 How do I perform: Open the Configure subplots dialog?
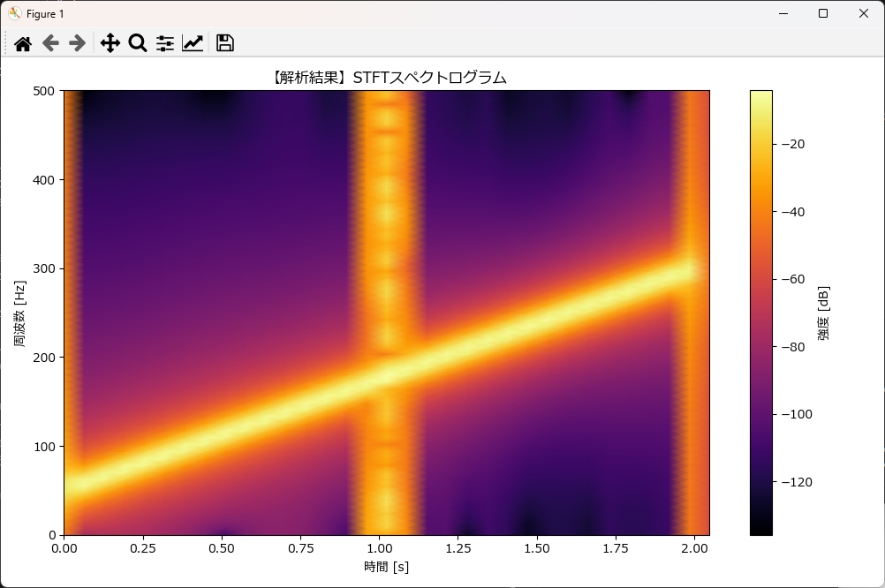[165, 43]
